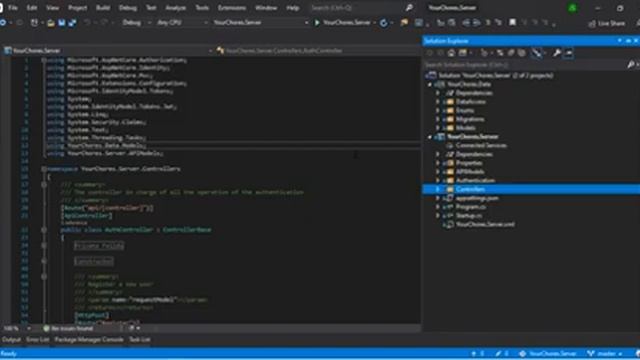This screenshot has height=360, width=640.
Task: Open the YourChores.Server startup project dropdown
Action: click(260, 23)
